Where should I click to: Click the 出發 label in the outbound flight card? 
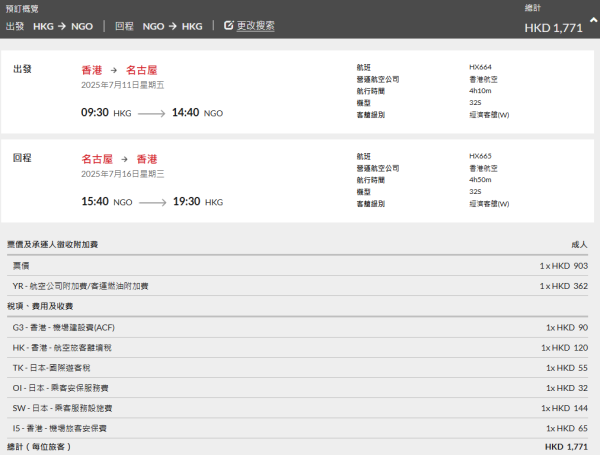[x=22, y=69]
